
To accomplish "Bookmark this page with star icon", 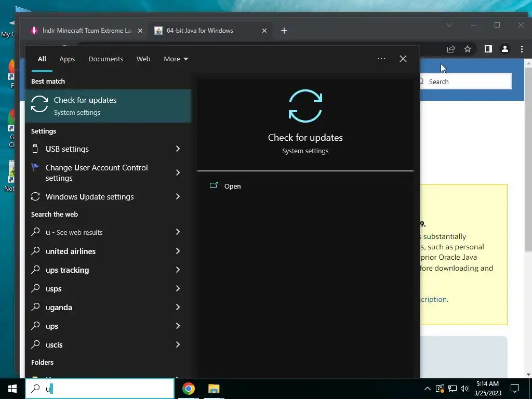I will 468,49.
